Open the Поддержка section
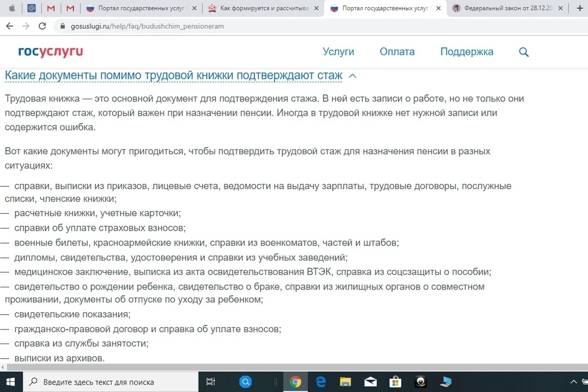 pyautogui.click(x=467, y=52)
